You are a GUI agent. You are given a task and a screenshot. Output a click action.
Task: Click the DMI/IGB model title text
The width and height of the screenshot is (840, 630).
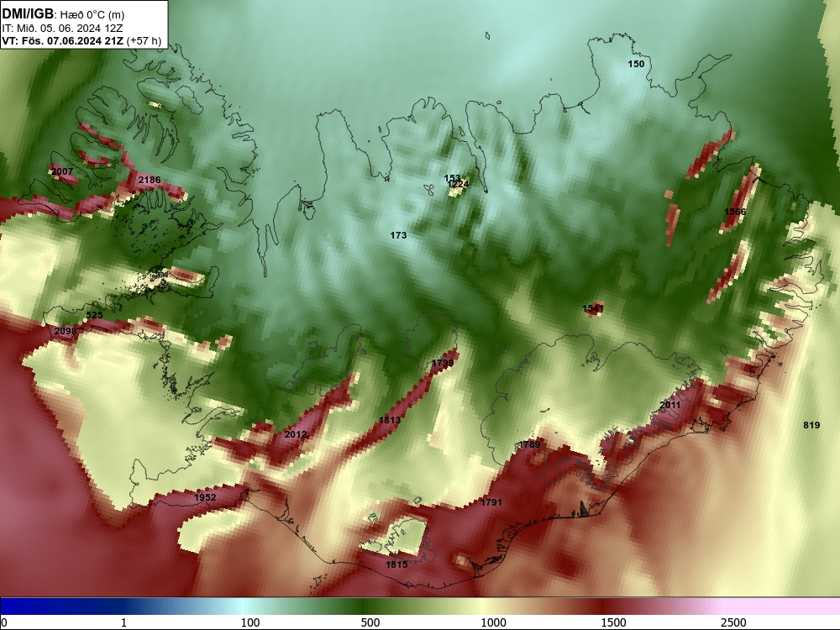29,13
